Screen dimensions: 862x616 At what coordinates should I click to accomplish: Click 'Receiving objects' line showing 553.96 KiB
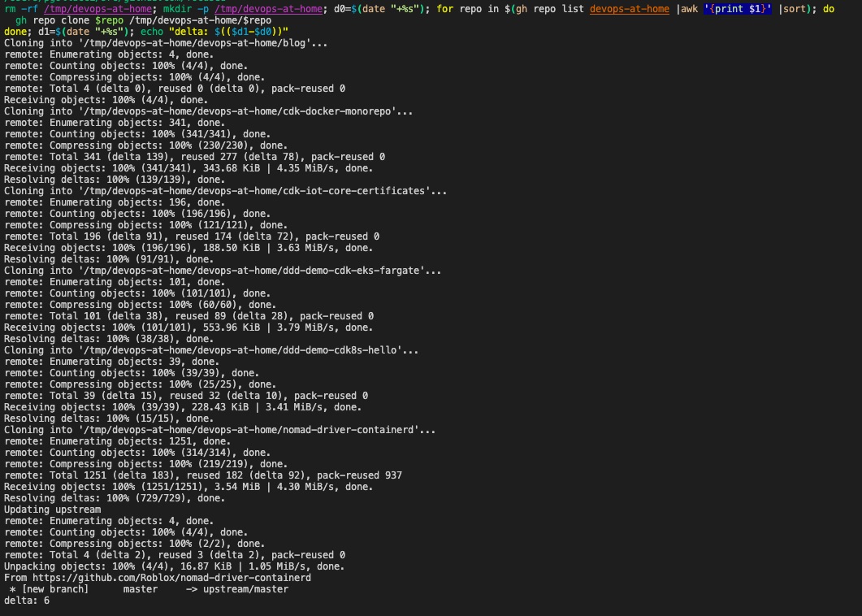click(x=188, y=328)
